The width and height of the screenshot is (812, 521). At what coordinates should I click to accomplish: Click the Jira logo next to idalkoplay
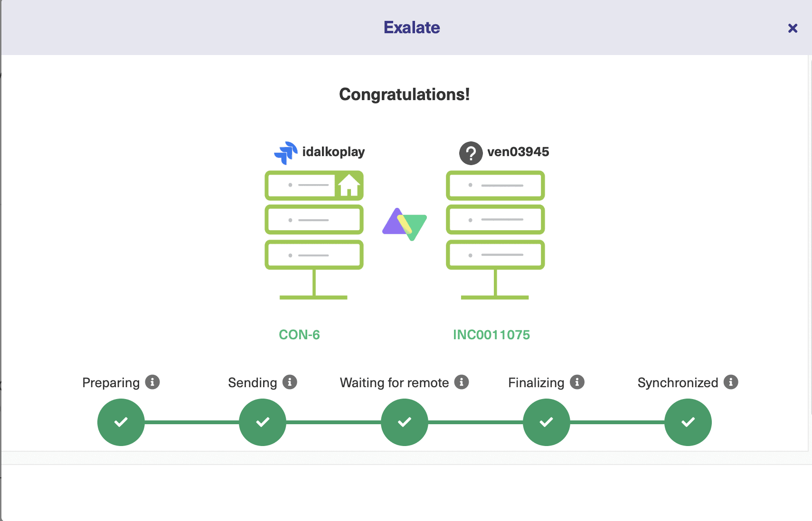[285, 152]
